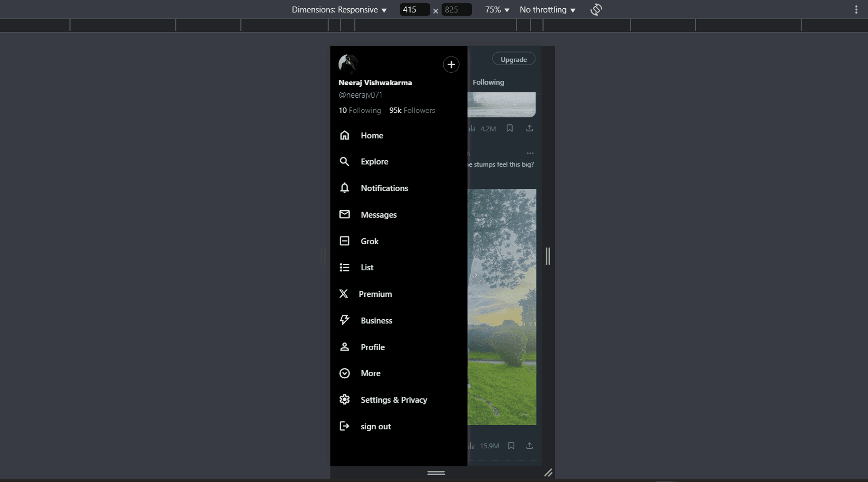Open Grok from the menu

tap(369, 242)
